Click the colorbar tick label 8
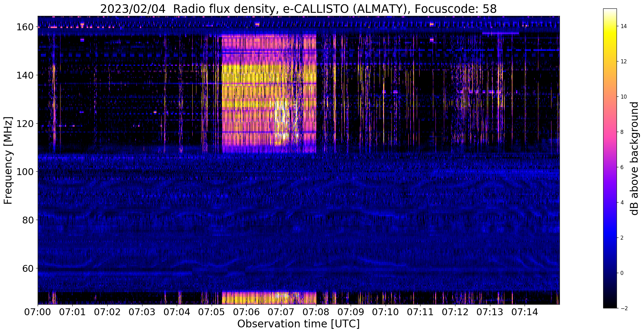Screen dimensions: 644x333 click(622, 132)
